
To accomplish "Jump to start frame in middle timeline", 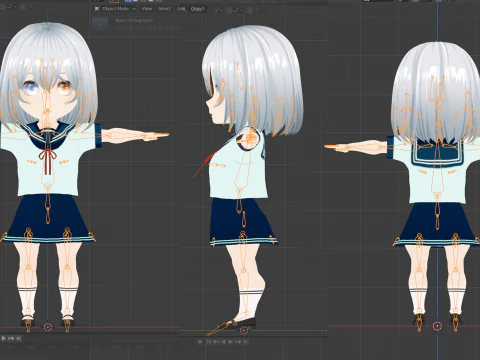I will coord(209,342).
